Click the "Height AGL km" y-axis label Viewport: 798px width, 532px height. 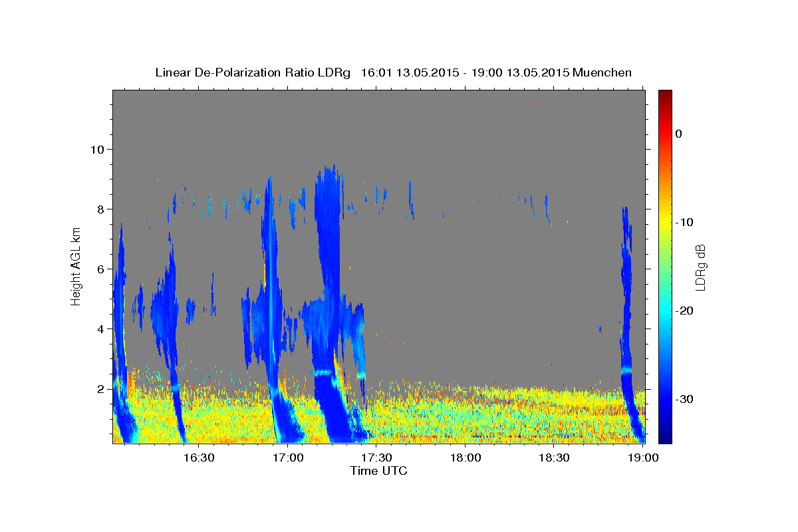[76, 267]
